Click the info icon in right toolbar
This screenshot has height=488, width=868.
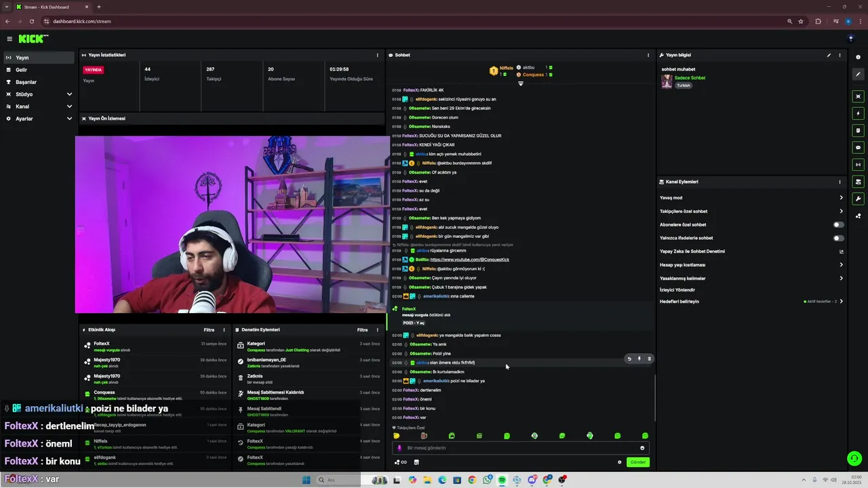(858, 57)
